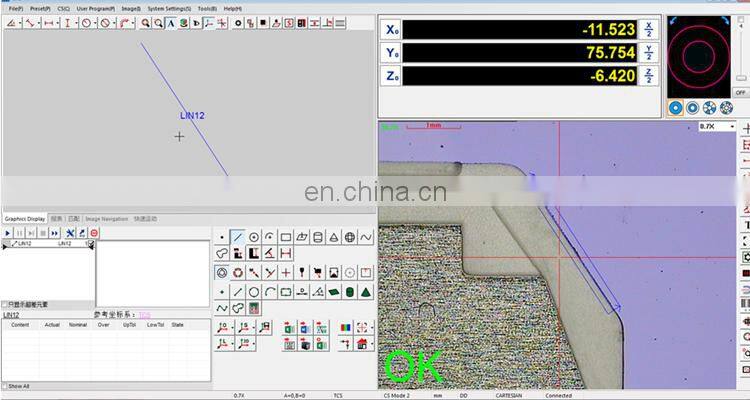Click the LIN12 line label in graphics view
Image resolution: width=750 pixels, height=400 pixels.
pyautogui.click(x=192, y=115)
